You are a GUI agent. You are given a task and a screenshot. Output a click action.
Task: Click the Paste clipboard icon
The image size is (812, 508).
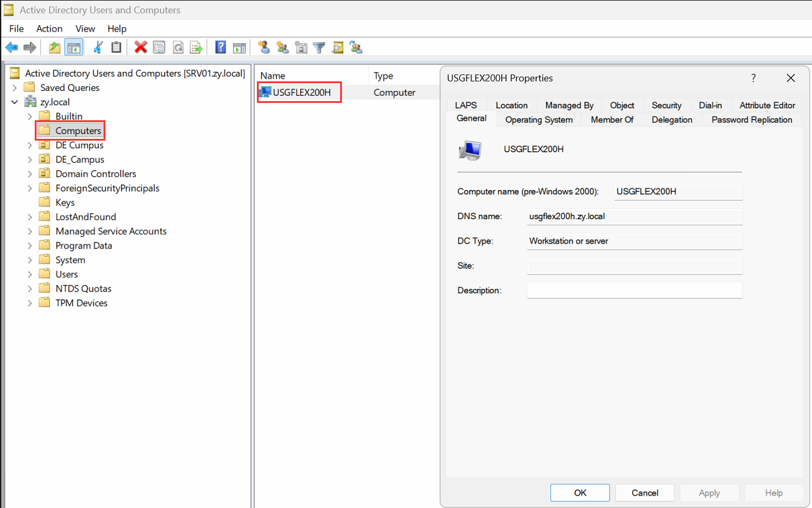(x=116, y=47)
